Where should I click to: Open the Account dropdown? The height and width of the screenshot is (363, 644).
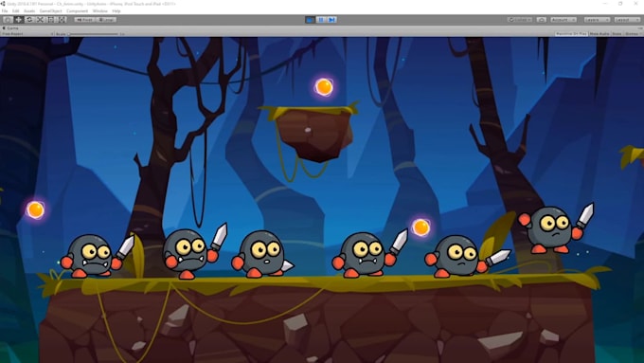[563, 20]
